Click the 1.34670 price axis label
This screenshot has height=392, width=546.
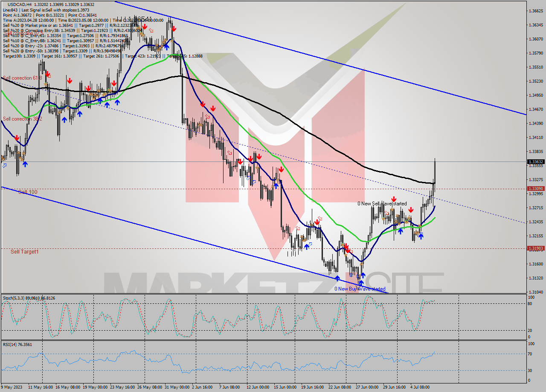535,109
